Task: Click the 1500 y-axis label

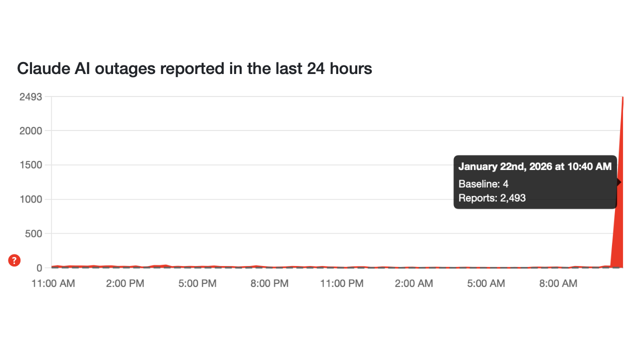Action: (31, 165)
